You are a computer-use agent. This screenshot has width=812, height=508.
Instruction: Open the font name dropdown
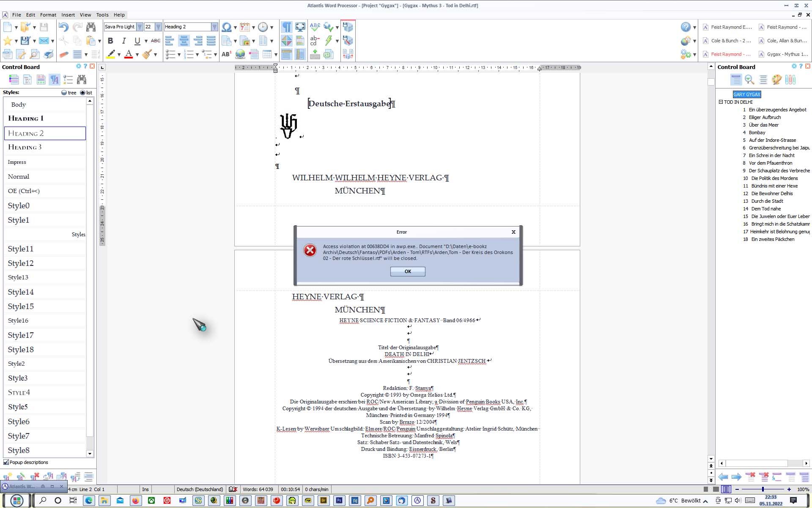pyautogui.click(x=140, y=27)
